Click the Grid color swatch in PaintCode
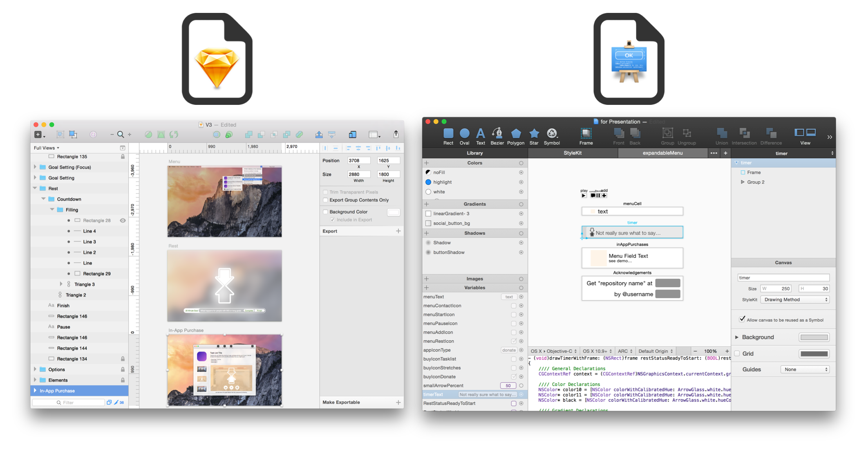868x450 pixels. click(x=814, y=354)
